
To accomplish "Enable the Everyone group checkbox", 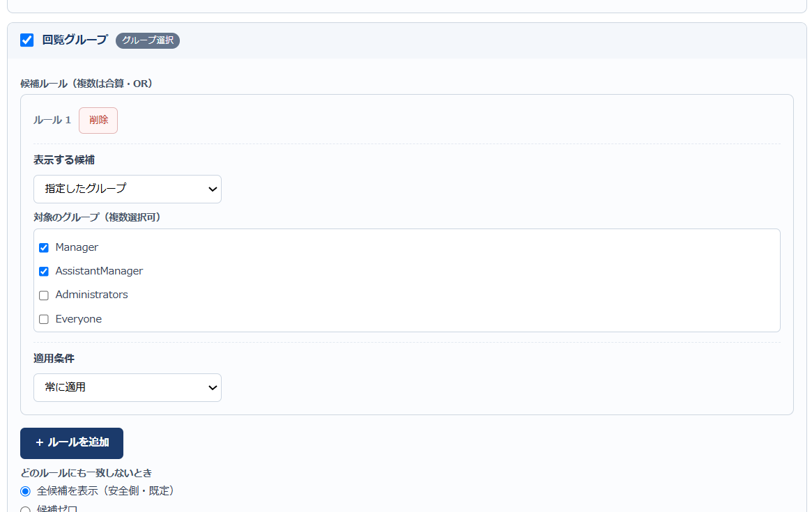I will [x=44, y=319].
